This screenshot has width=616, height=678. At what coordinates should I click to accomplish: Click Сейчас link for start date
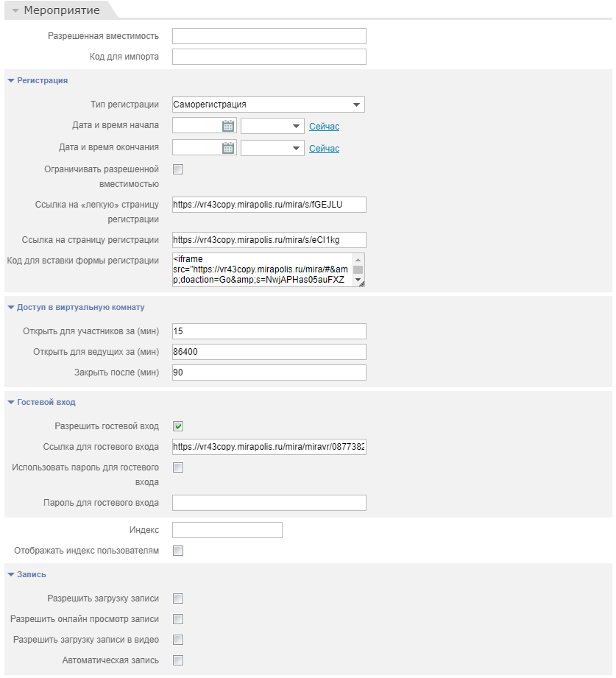(x=325, y=127)
